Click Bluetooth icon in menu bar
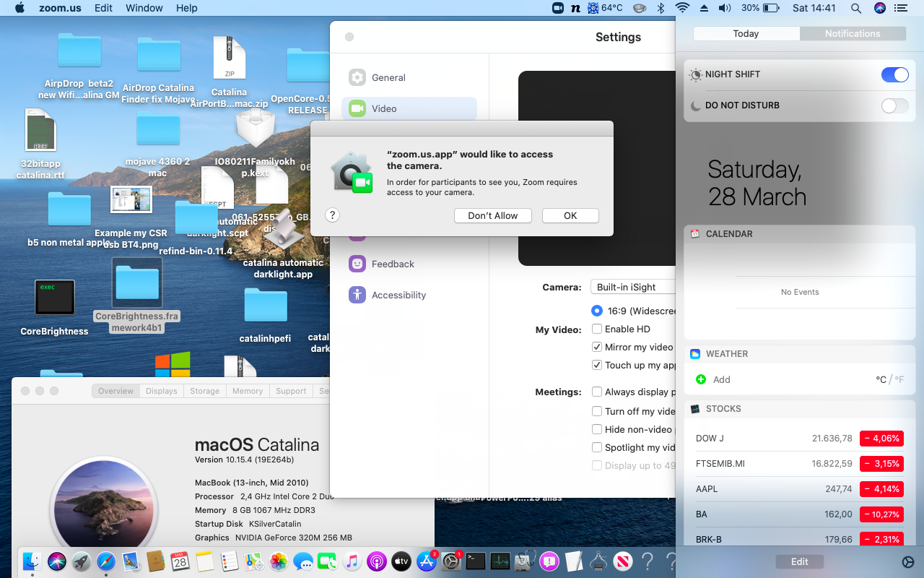Screen dimensions: 924x578 pos(661,8)
